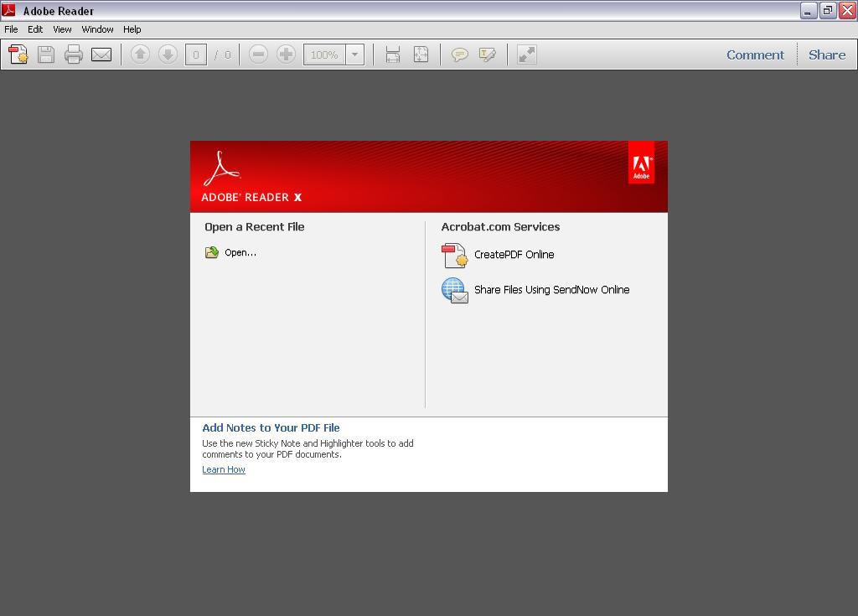The width and height of the screenshot is (858, 616).
Task: Open the Create PDF toolbar icon
Action: click(18, 54)
